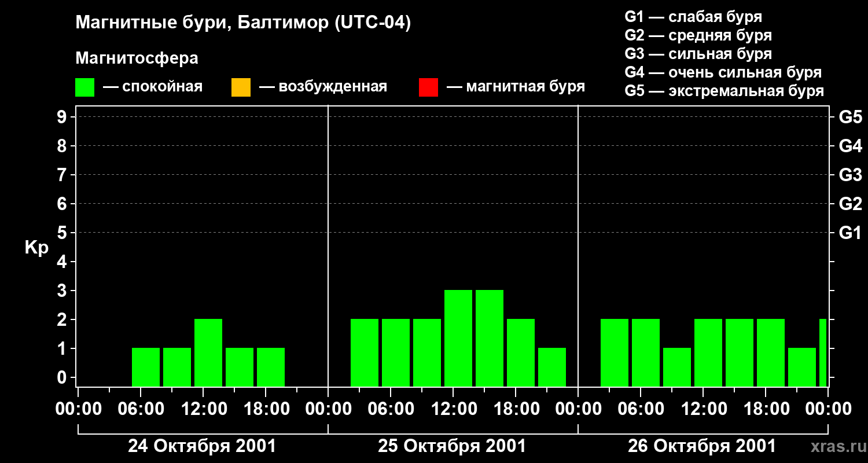Click the G5 storm level label on right axis
The height and width of the screenshot is (463, 868).
850,117
